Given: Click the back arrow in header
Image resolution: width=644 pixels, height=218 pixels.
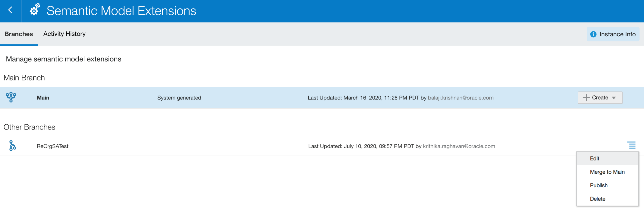Looking at the screenshot, I should point(10,10).
